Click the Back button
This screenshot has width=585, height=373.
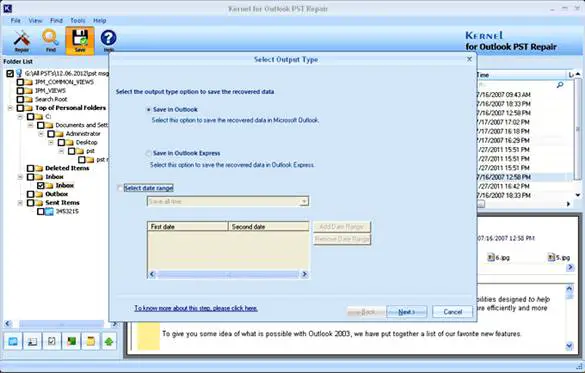pos(366,312)
